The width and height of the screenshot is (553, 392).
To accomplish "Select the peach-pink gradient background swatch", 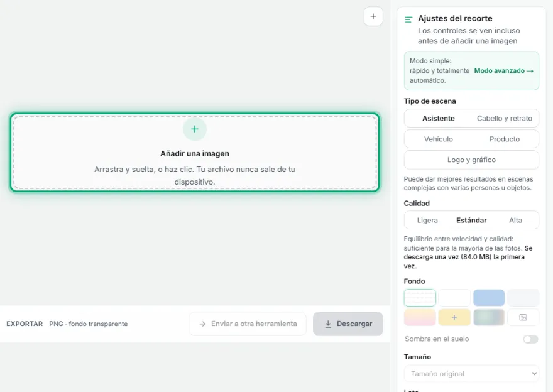I will (420, 317).
